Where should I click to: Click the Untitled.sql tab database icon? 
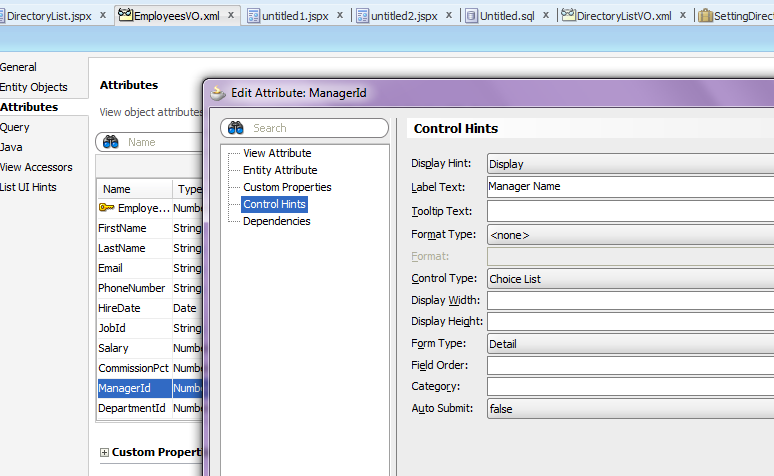coord(471,16)
